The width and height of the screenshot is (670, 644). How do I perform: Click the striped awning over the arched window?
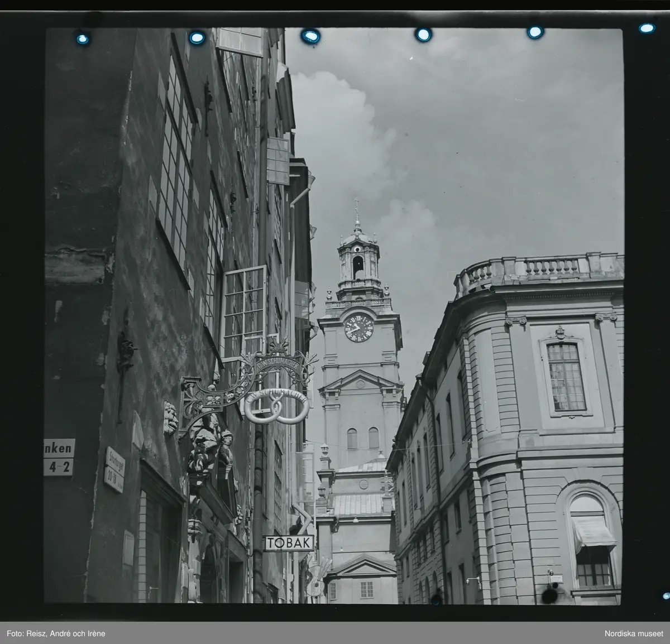pyautogui.click(x=594, y=533)
